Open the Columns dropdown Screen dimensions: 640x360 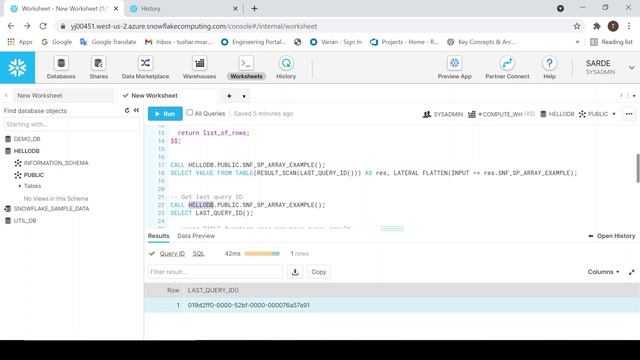tap(603, 272)
